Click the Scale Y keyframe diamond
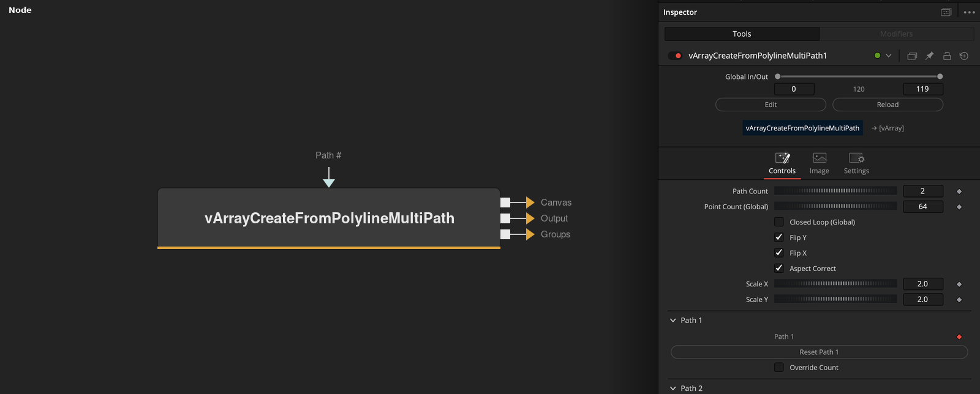The image size is (980, 394). (959, 300)
